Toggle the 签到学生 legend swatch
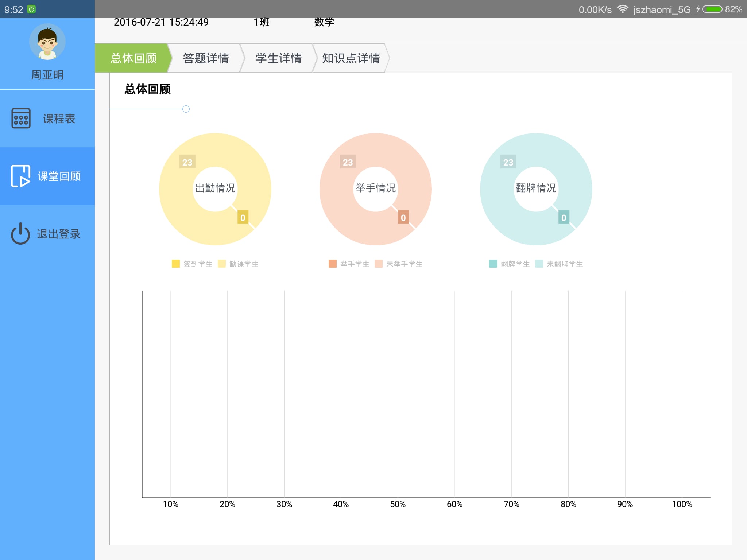Screen dimensions: 747x560 tap(176, 264)
